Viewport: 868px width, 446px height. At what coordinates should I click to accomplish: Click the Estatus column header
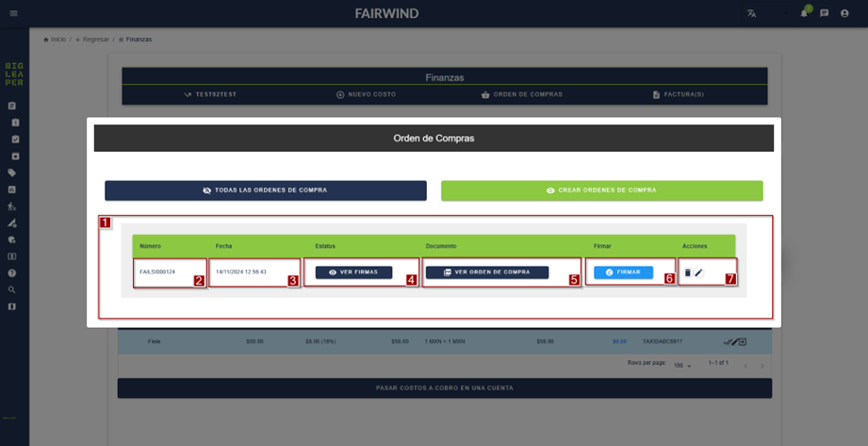325,246
